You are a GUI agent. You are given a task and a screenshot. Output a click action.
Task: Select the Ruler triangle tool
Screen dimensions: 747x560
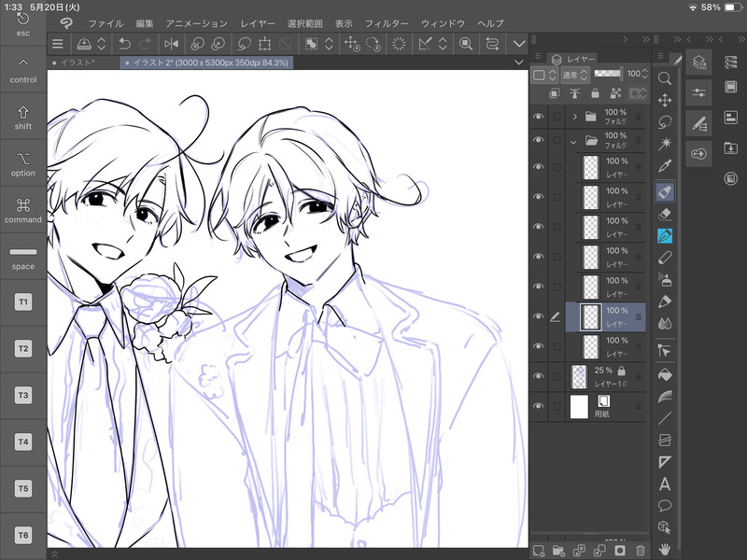pos(665,462)
